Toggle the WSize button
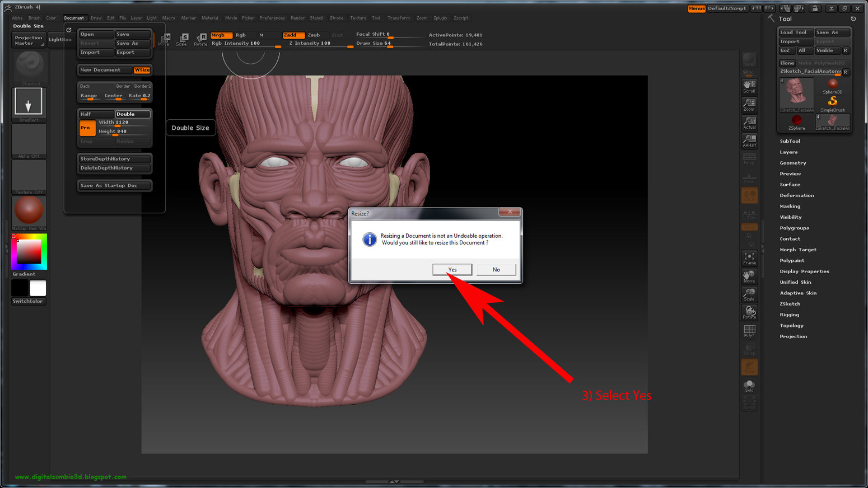 coord(142,70)
